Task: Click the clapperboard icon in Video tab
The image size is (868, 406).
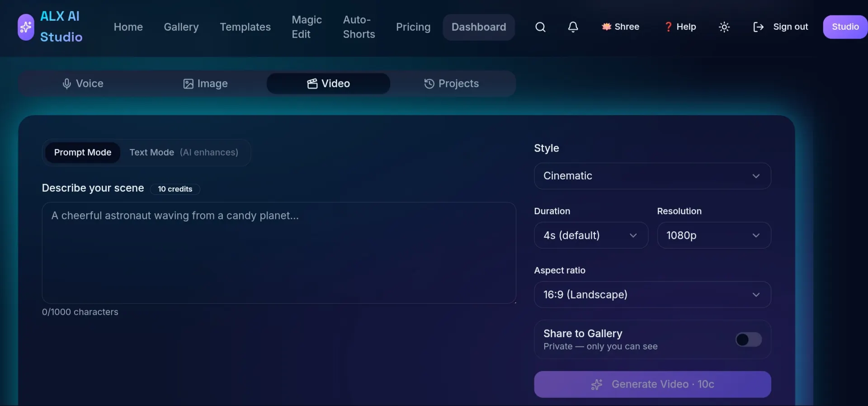Action: pyautogui.click(x=312, y=84)
